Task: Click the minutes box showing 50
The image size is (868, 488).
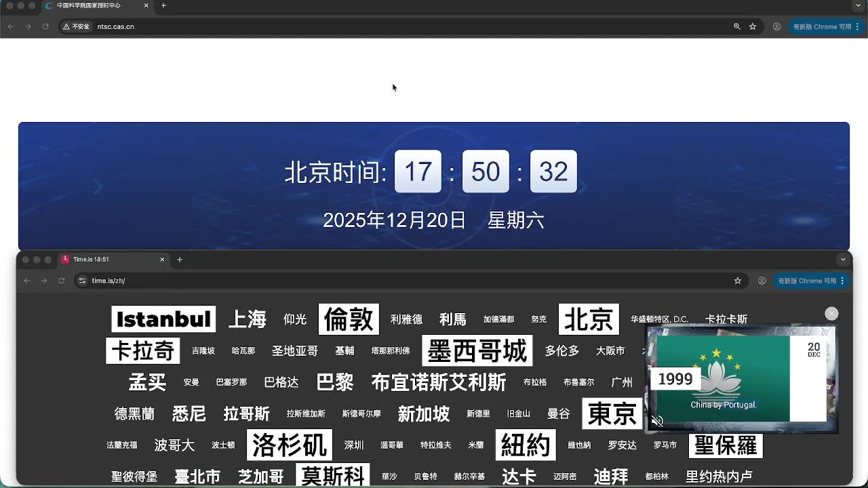Action: [486, 171]
